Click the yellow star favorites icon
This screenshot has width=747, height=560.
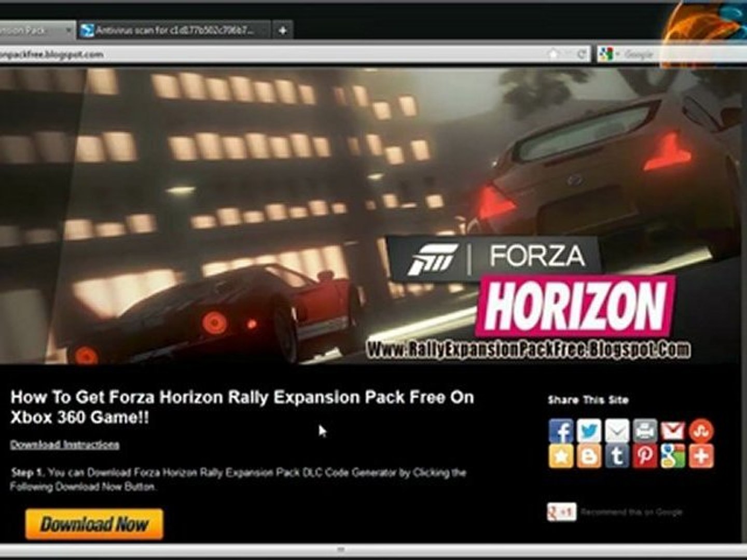[x=561, y=456]
